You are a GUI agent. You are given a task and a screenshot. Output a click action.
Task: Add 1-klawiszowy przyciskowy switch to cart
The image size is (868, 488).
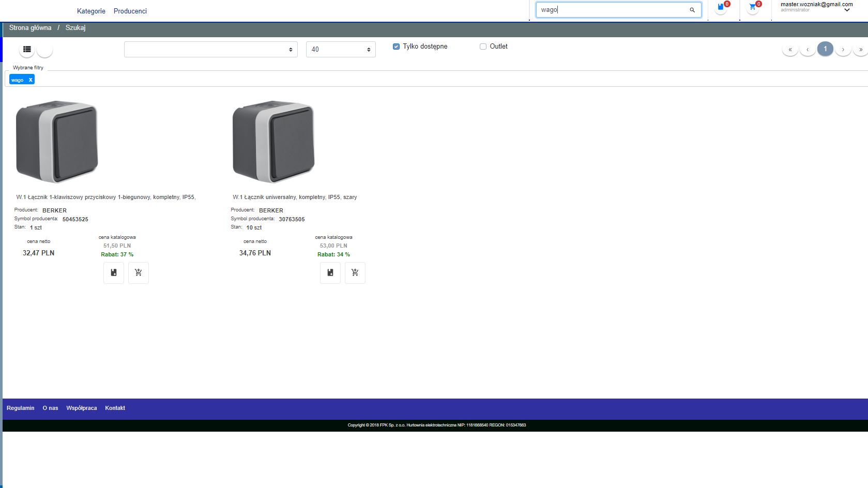pyautogui.click(x=138, y=272)
